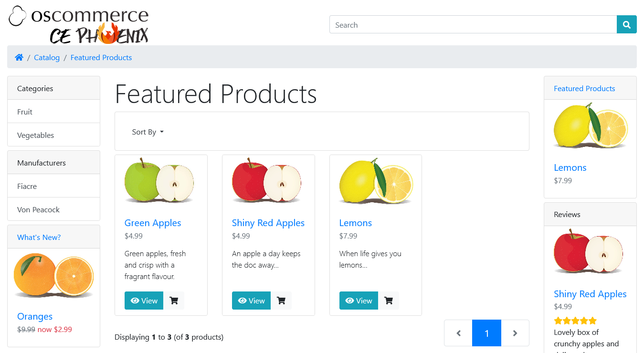
Task: Open the What's New? heading link
Action: pos(39,237)
